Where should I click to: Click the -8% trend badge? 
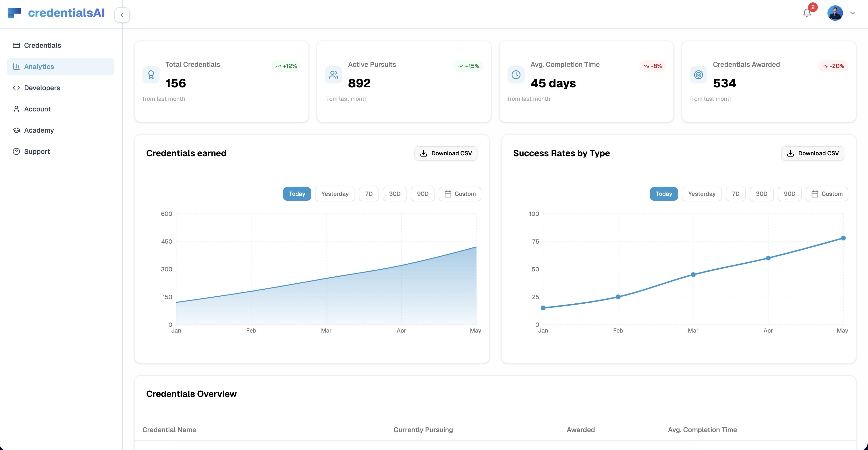(652, 66)
